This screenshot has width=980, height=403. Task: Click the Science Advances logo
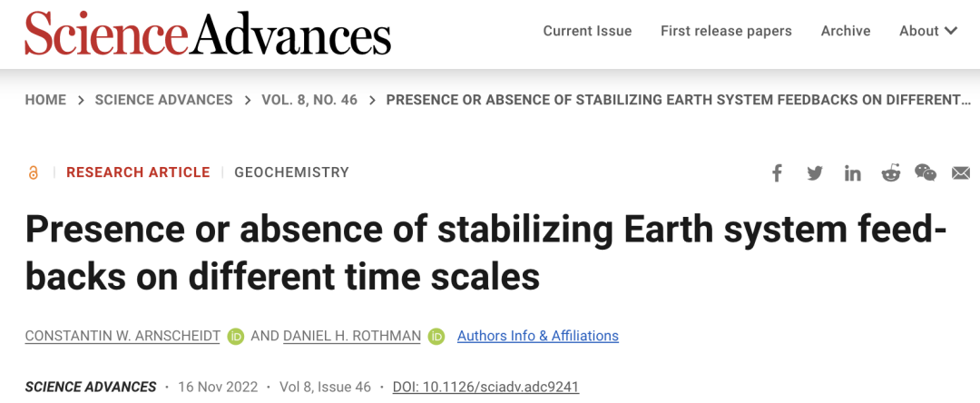[208, 34]
